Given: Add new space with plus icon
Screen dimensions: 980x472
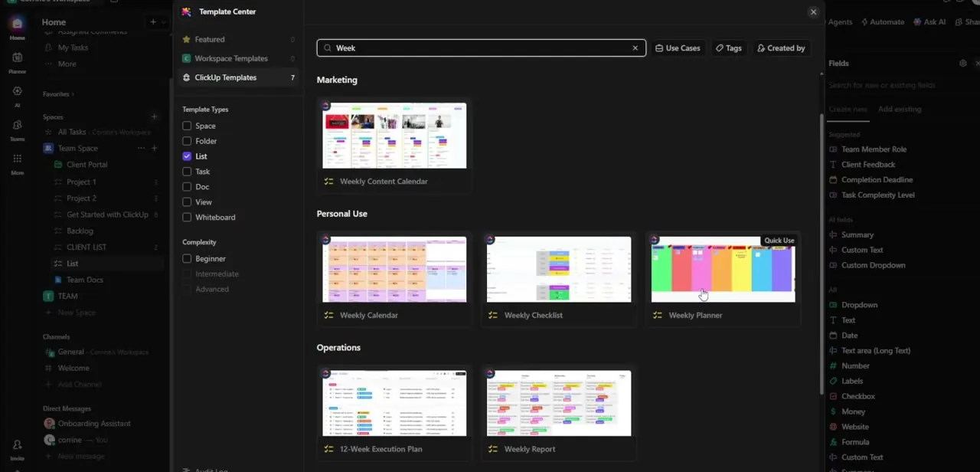Looking at the screenshot, I should (154, 116).
